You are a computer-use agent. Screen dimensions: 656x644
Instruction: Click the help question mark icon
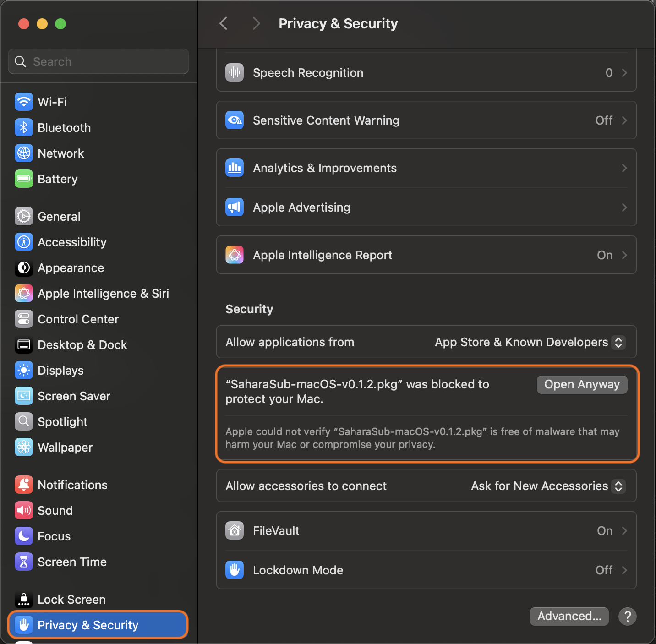627,617
